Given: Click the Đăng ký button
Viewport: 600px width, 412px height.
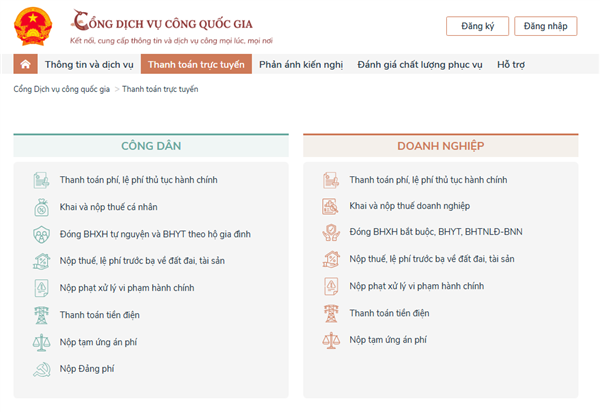Looking at the screenshot, I should (x=477, y=26).
